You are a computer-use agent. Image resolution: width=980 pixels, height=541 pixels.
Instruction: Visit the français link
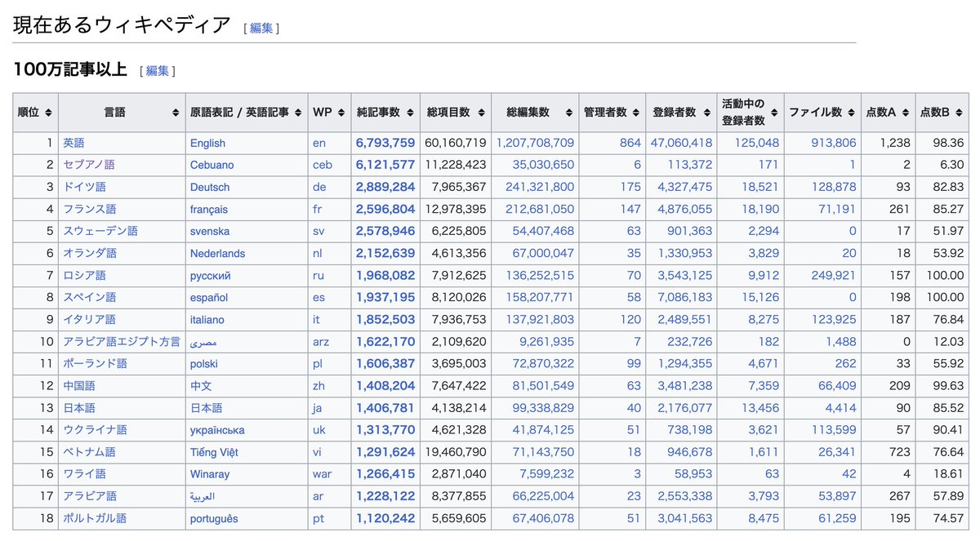[x=209, y=210]
